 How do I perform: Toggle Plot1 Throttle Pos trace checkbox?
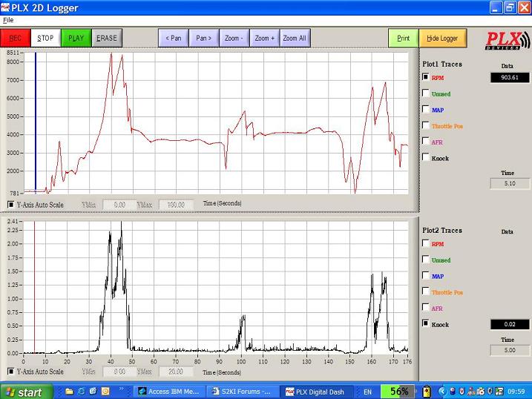(425, 125)
